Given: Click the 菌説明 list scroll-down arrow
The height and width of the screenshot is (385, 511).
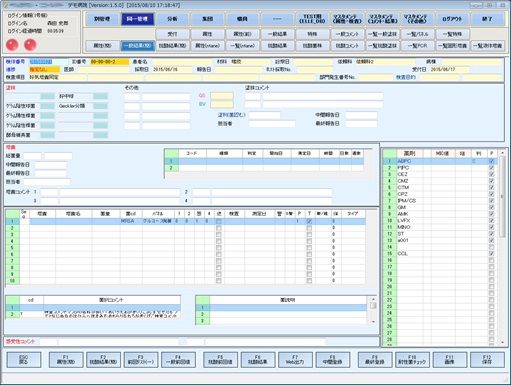Looking at the screenshot, I should tap(373, 322).
